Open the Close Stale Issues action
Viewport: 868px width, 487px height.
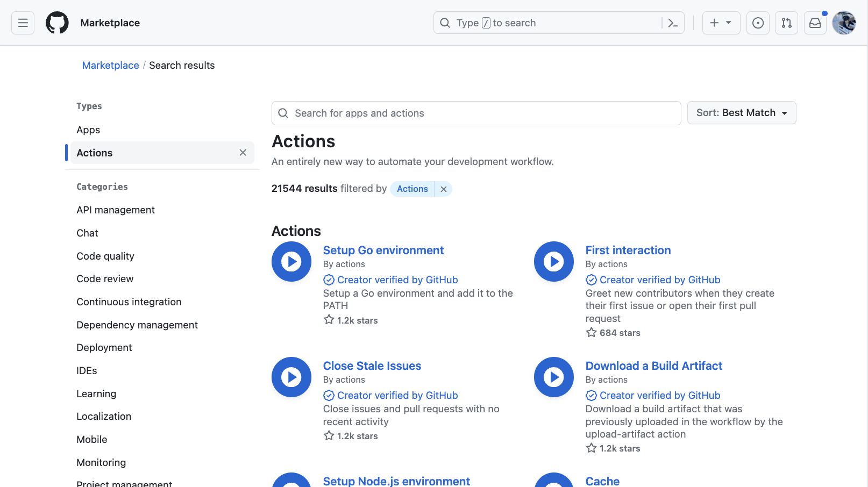click(x=372, y=366)
